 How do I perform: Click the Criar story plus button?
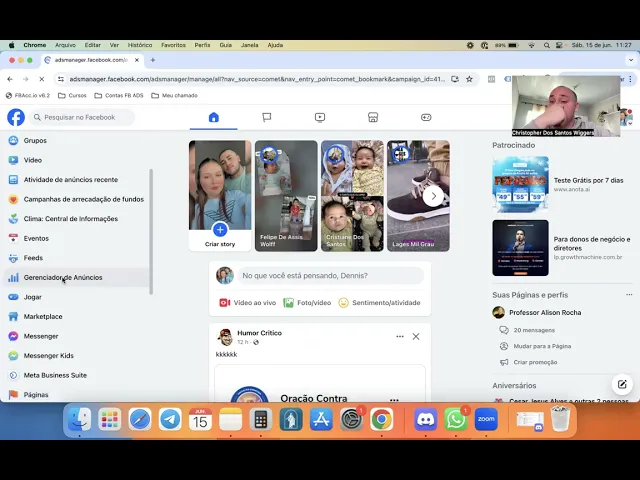click(x=220, y=230)
